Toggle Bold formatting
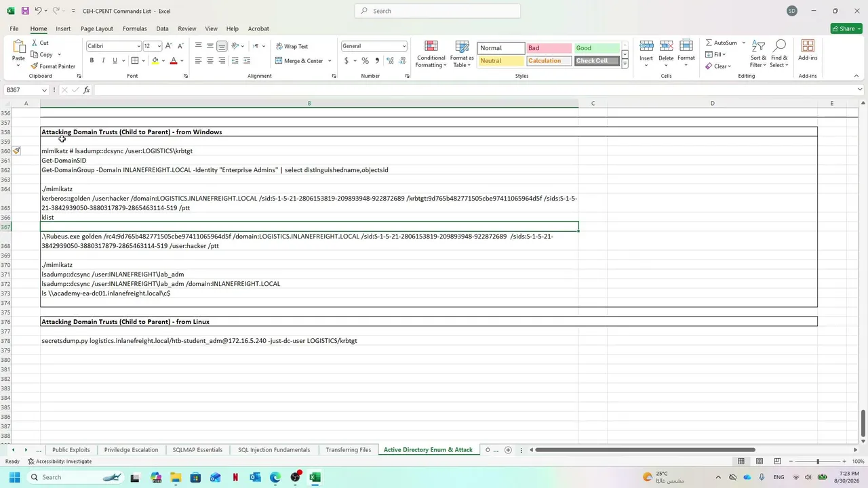The width and height of the screenshot is (868, 488). pyautogui.click(x=92, y=61)
